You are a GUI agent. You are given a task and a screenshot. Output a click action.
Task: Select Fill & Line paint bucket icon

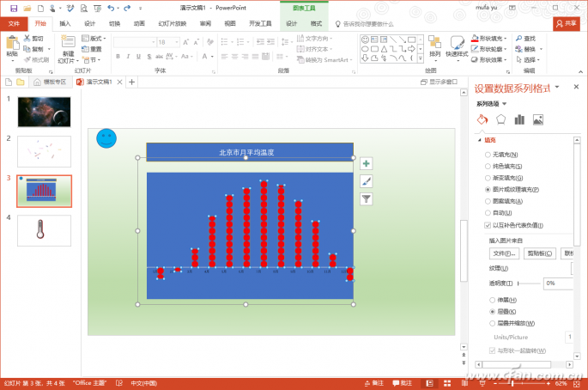(x=482, y=119)
